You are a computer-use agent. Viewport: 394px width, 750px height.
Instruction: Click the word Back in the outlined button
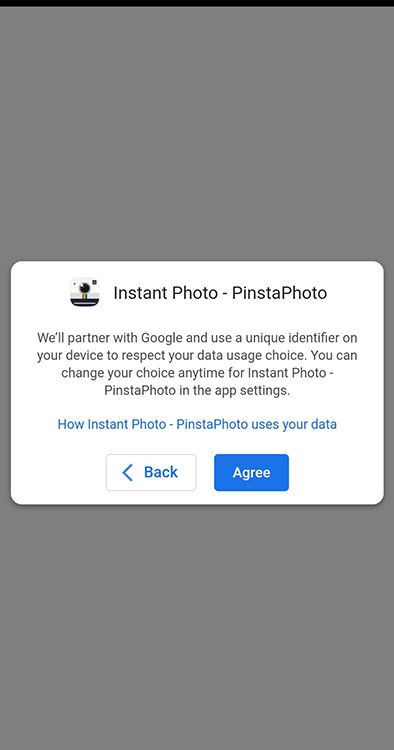pos(161,472)
